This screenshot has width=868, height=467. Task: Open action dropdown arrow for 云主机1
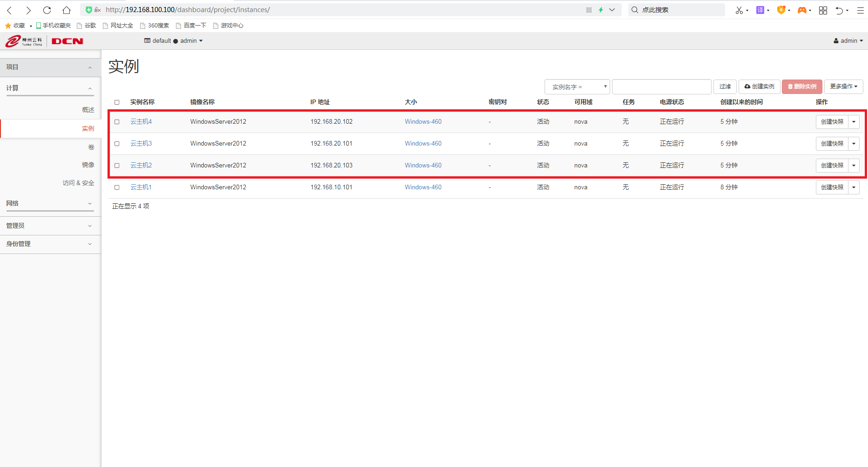pos(854,187)
